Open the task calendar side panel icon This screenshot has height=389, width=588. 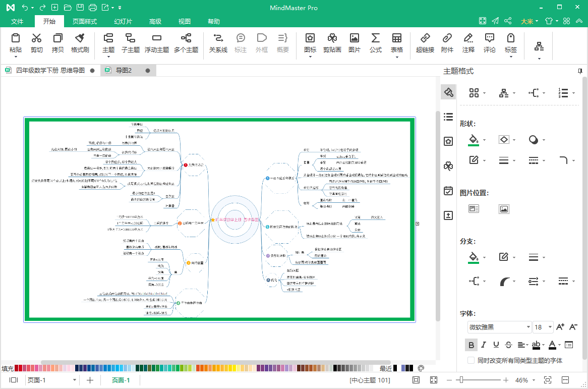[x=448, y=191]
